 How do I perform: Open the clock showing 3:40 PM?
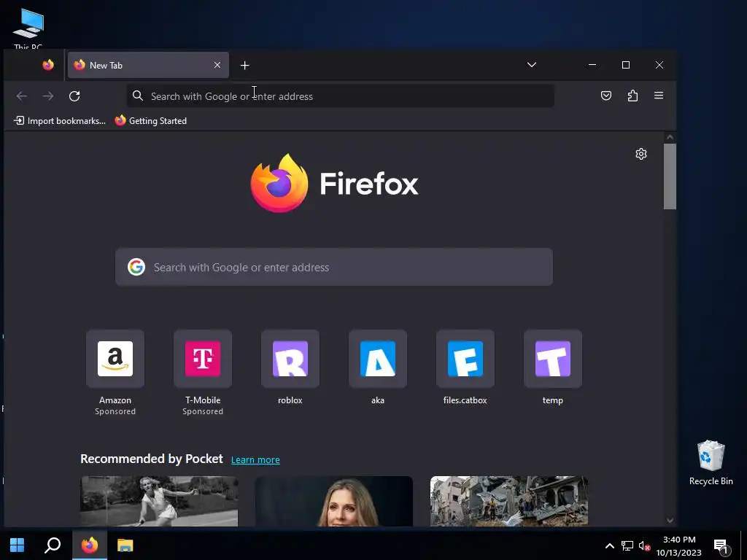679,545
